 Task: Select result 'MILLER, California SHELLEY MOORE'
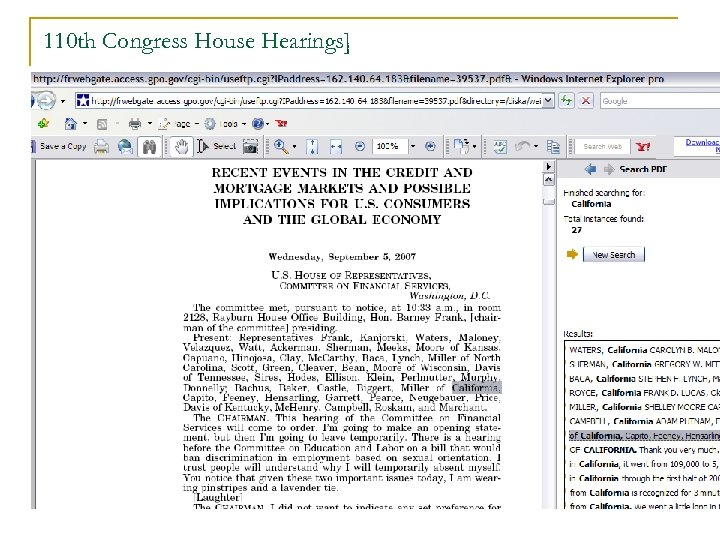(644, 407)
